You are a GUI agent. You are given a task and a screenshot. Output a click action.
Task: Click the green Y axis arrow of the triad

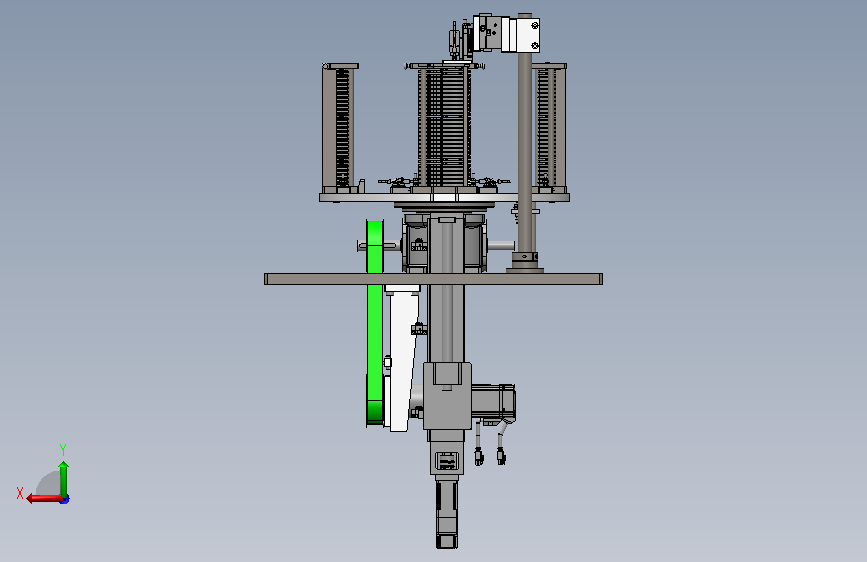pos(64,478)
